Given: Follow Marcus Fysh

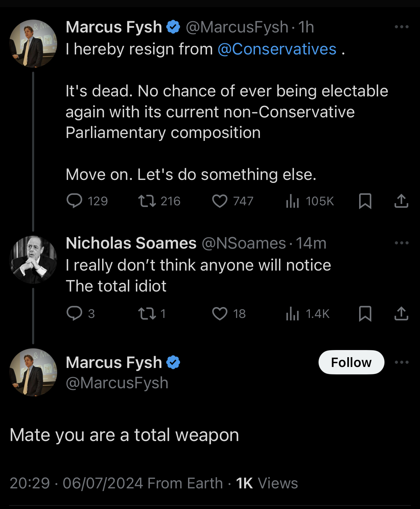Looking at the screenshot, I should pos(351,362).
